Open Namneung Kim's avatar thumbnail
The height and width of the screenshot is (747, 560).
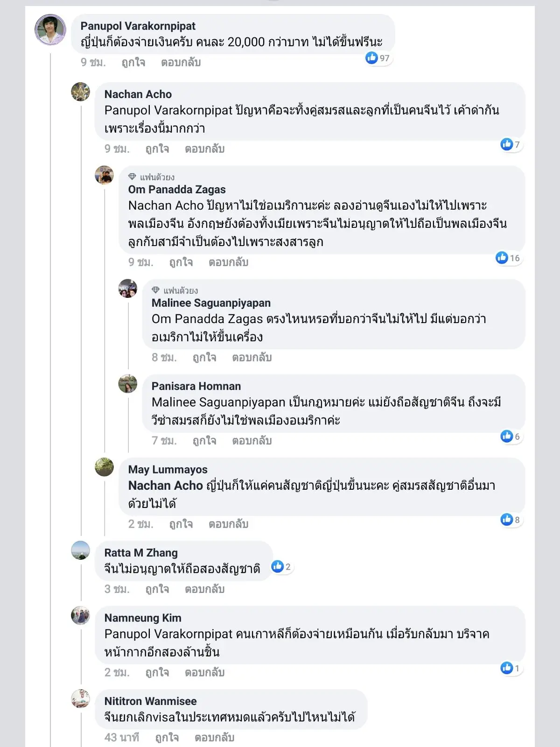click(x=80, y=615)
